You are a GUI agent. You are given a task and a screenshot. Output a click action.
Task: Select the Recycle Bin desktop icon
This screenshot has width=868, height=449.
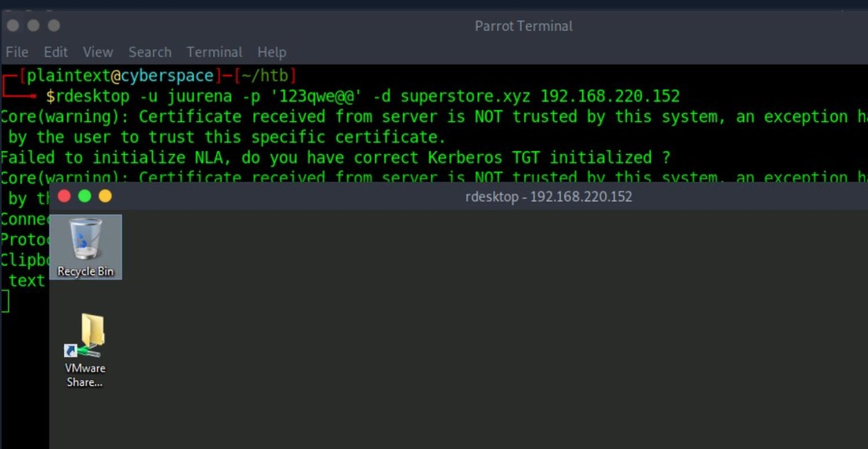click(85, 247)
